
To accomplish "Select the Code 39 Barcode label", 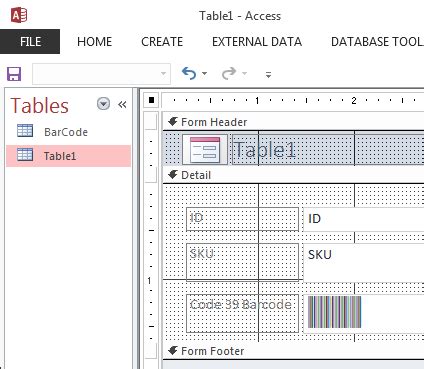I will [242, 313].
